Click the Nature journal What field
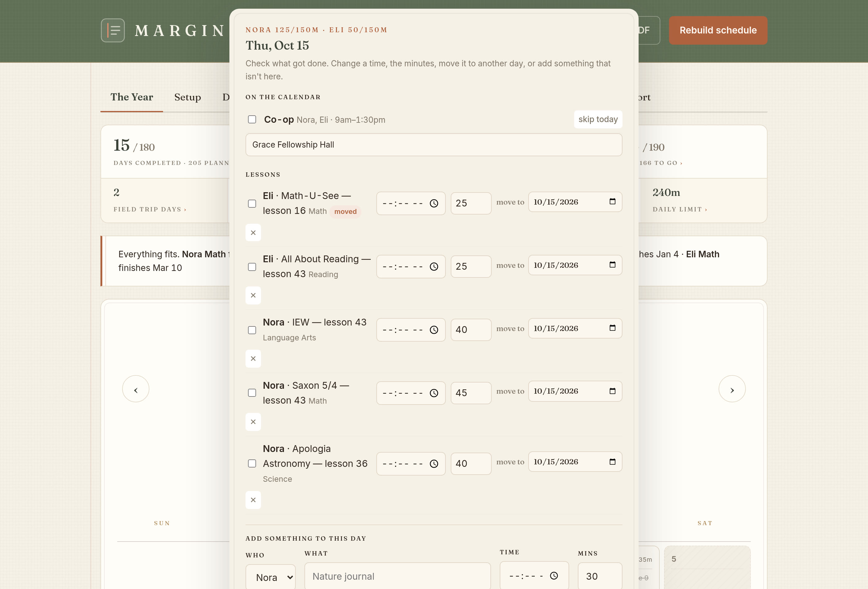Screen dimensions: 868x589 397,576
